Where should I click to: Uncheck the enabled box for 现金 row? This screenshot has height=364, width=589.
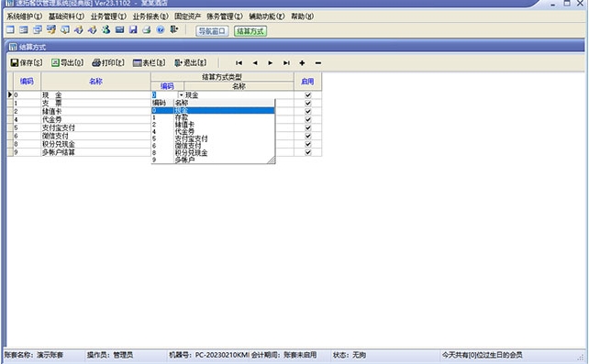coord(308,95)
